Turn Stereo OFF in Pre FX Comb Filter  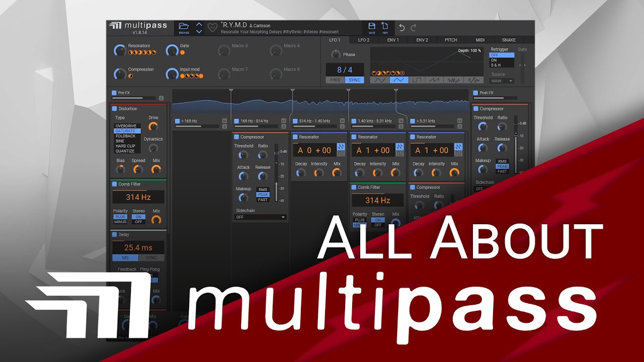pyautogui.click(x=138, y=222)
